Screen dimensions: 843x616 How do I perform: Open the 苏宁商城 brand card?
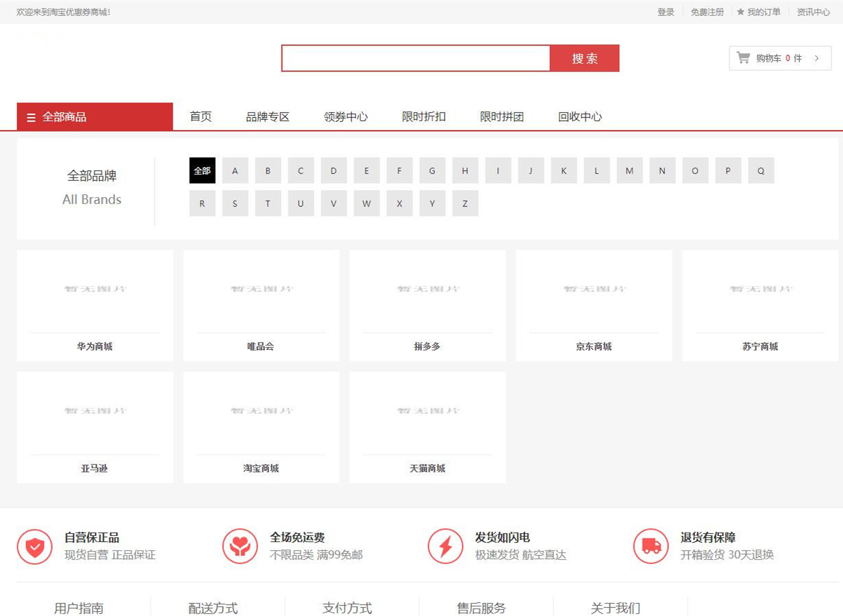pyautogui.click(x=760, y=305)
